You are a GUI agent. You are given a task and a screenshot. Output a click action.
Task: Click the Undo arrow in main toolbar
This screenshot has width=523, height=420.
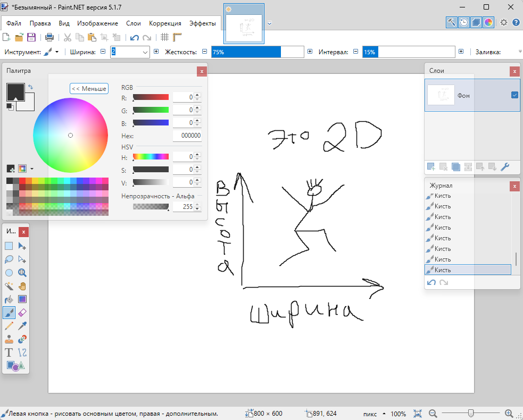point(135,37)
